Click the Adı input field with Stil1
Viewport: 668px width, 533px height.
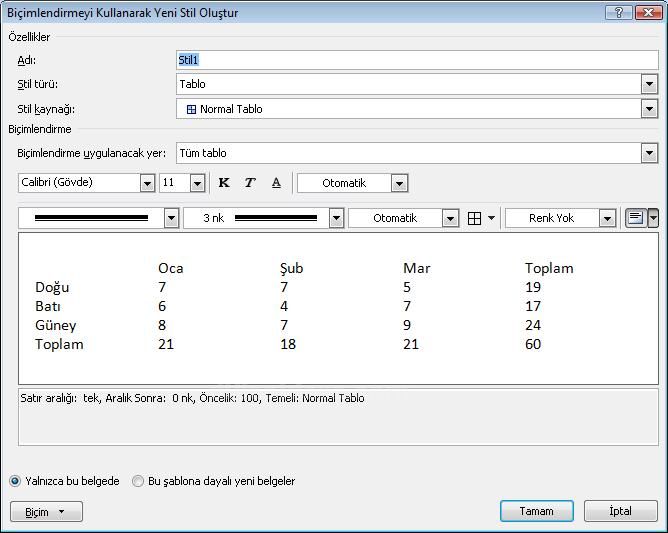(x=417, y=60)
